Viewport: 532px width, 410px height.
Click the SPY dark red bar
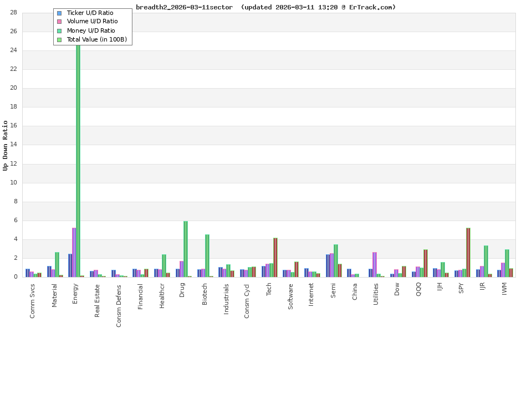click(467, 252)
